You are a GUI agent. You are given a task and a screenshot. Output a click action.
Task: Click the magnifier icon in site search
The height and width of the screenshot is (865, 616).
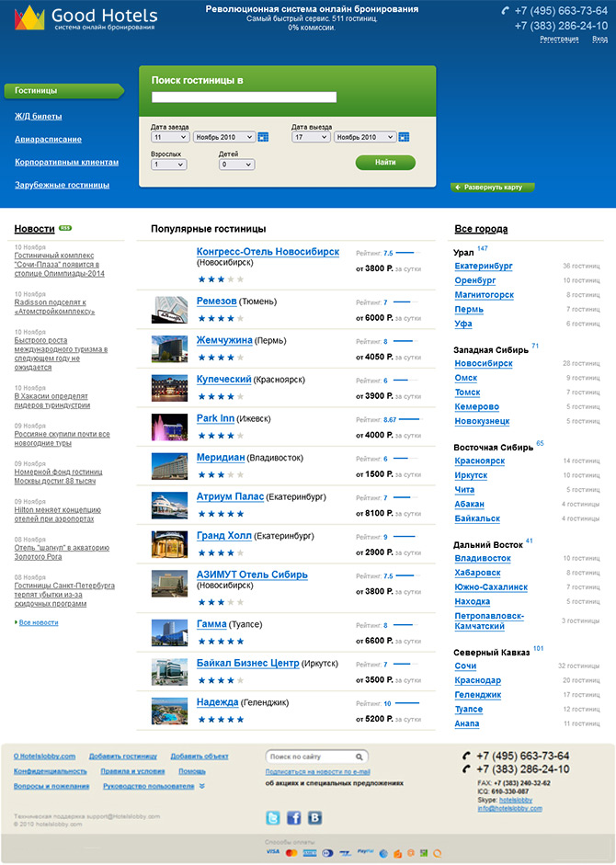click(x=359, y=757)
